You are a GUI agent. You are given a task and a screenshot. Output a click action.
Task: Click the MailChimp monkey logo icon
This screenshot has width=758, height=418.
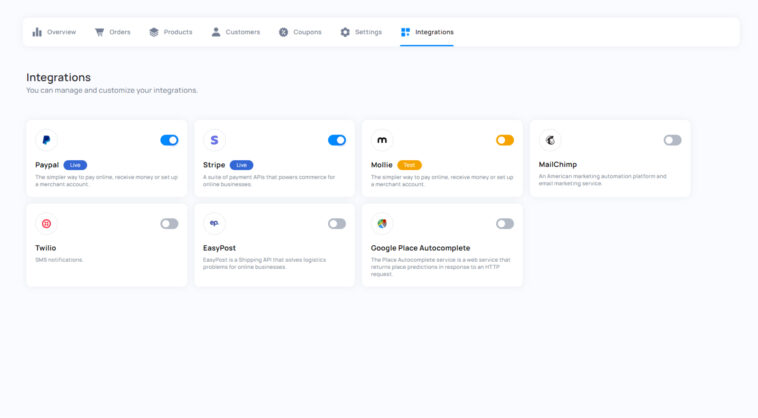coord(550,140)
